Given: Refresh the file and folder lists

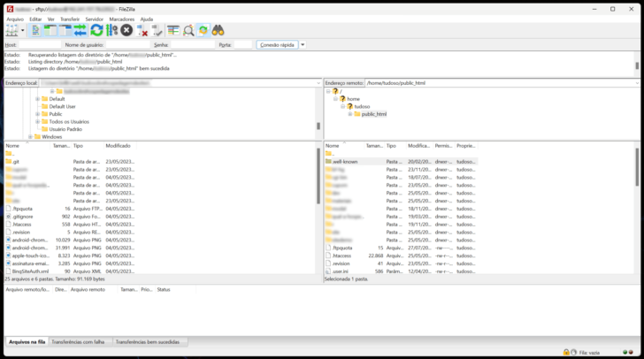Looking at the screenshot, I should (97, 30).
